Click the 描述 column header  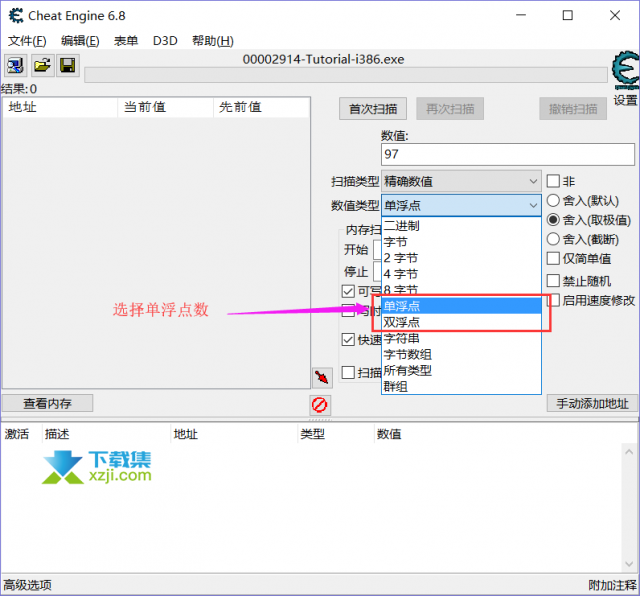tap(106, 434)
